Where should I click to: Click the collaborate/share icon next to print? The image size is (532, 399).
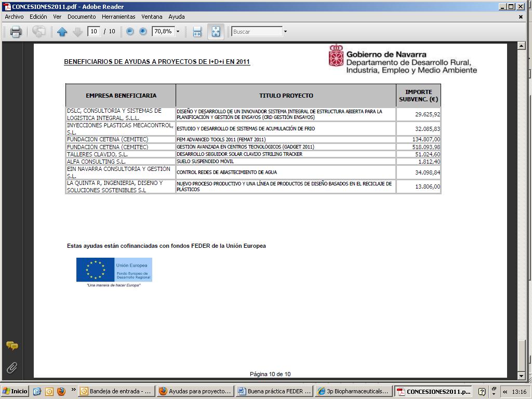tap(38, 32)
